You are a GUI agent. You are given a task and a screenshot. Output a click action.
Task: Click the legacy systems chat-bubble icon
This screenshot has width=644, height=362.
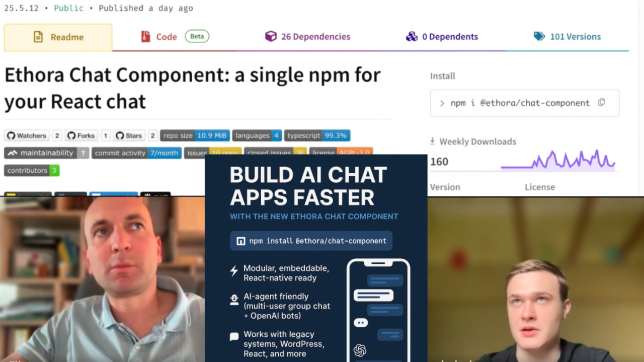(234, 337)
